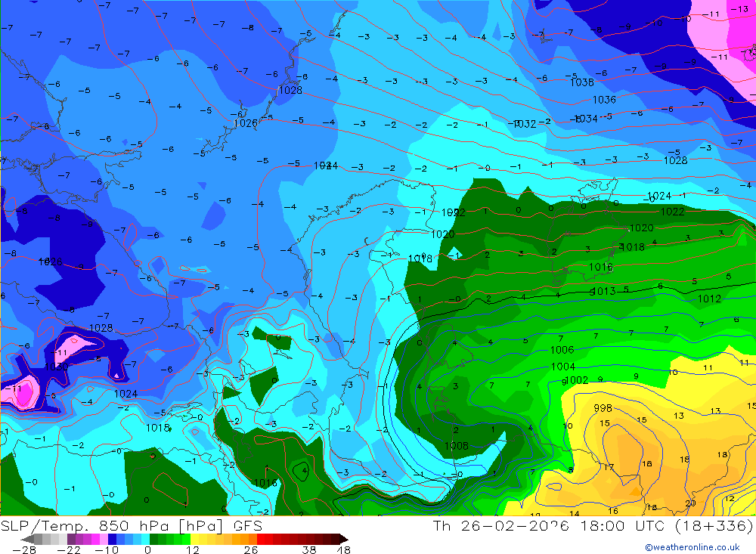Click the dark brown right arrow of color scale
The width and height of the screenshot is (756, 554).
point(344,539)
